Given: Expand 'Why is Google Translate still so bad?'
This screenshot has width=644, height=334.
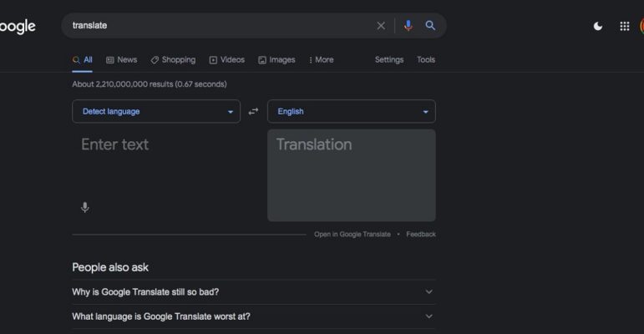Looking at the screenshot, I should coord(254,291).
